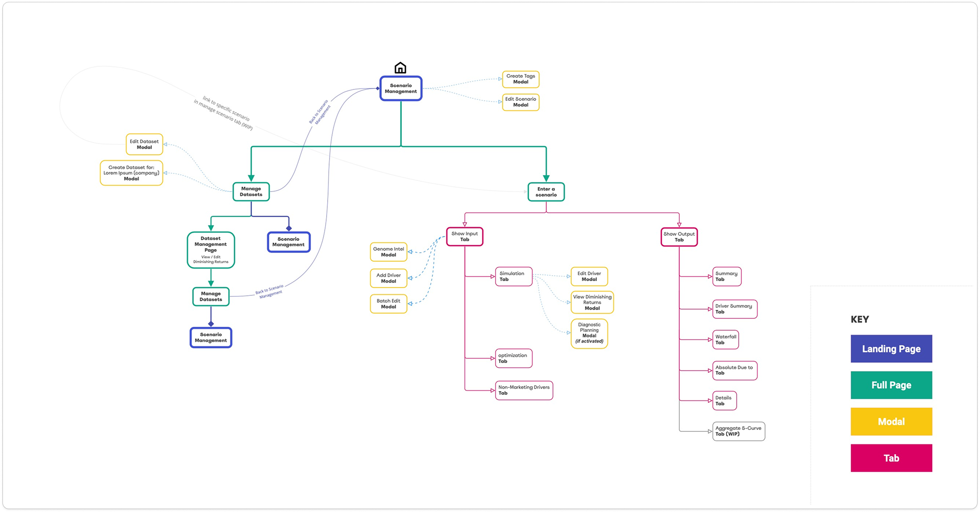The height and width of the screenshot is (513, 980).
Task: Select the Waterfall Tab node
Action: 726,340
